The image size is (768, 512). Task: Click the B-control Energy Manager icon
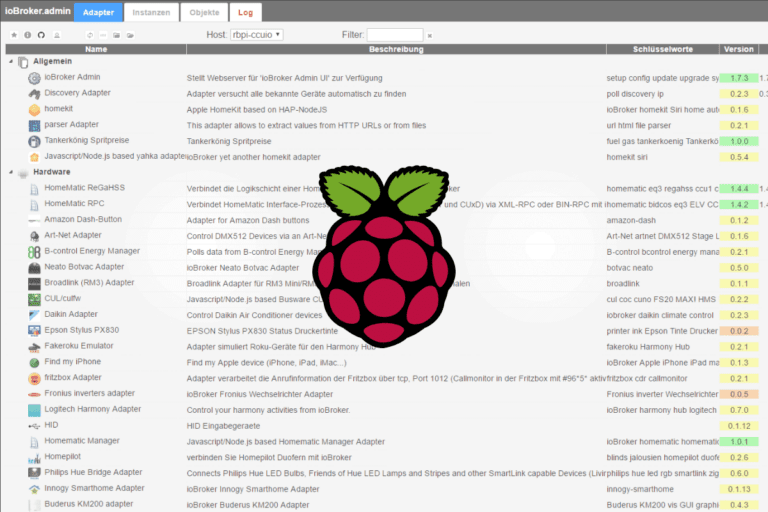pyautogui.click(x=34, y=252)
